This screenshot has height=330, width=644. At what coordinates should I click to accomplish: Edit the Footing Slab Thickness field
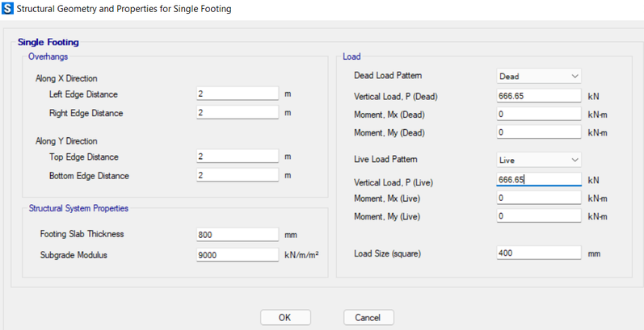238,236
